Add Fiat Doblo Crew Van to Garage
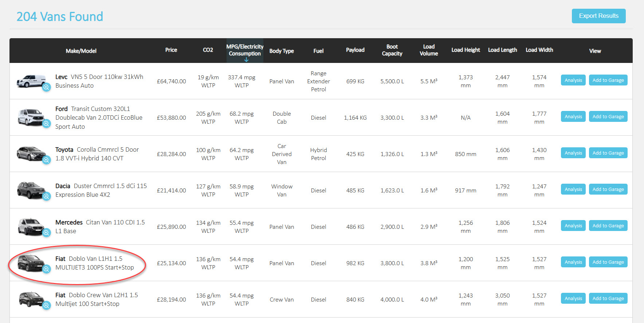The height and width of the screenshot is (323, 644). pos(608,298)
